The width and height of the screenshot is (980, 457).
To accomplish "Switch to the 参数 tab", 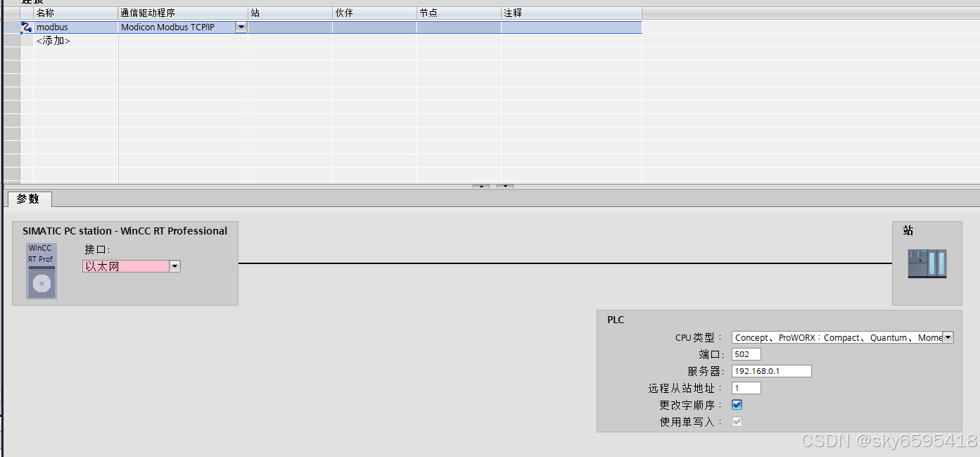I will tap(29, 199).
